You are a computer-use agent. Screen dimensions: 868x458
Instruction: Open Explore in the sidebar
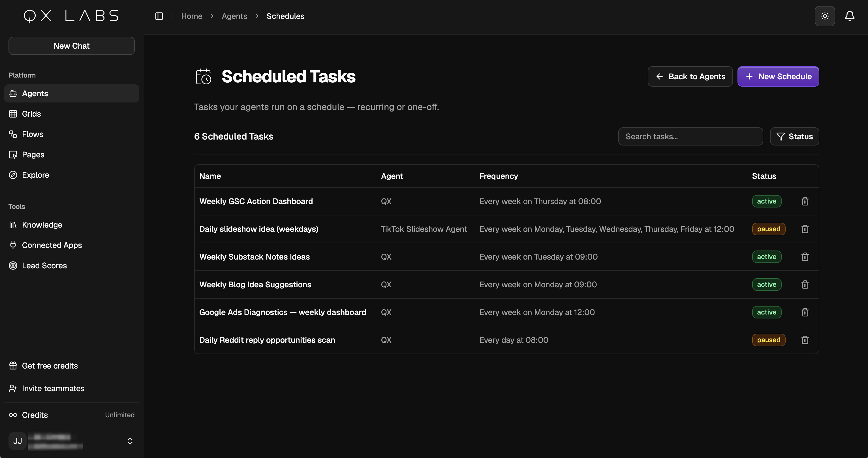71,175
